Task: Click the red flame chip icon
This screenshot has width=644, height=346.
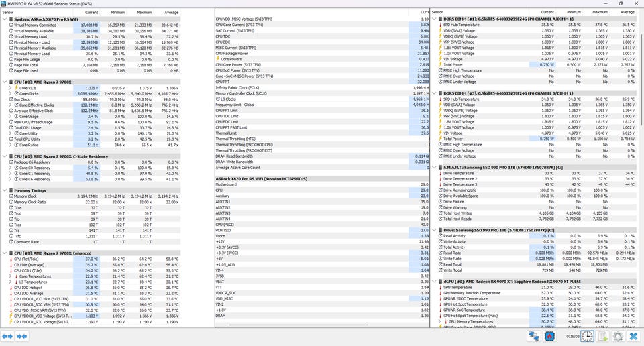Action: click(549, 337)
